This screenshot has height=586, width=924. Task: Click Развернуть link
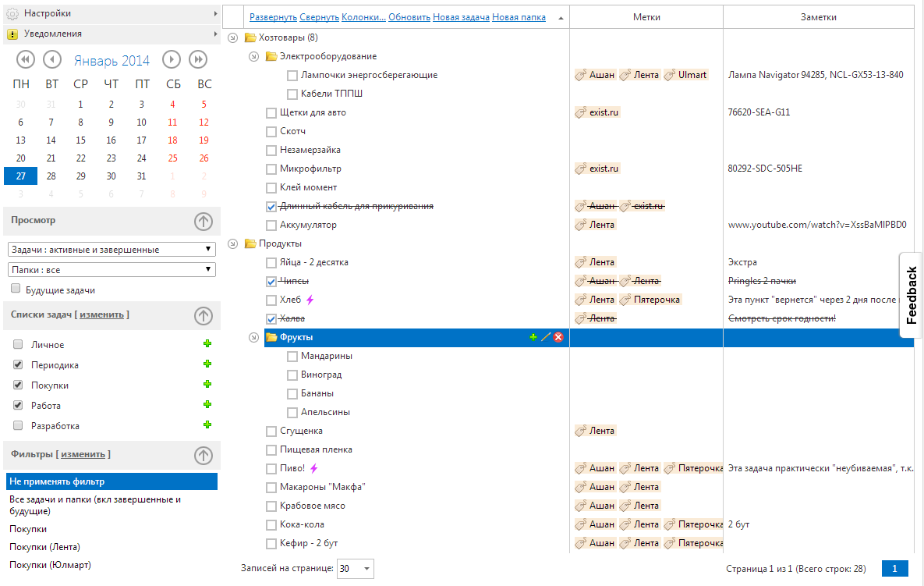(273, 17)
